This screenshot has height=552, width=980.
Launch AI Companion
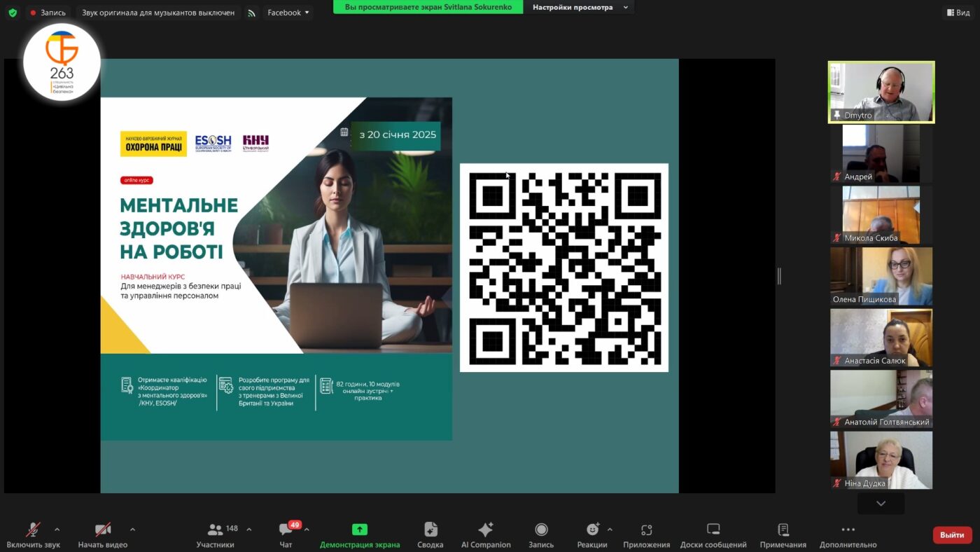[486, 535]
